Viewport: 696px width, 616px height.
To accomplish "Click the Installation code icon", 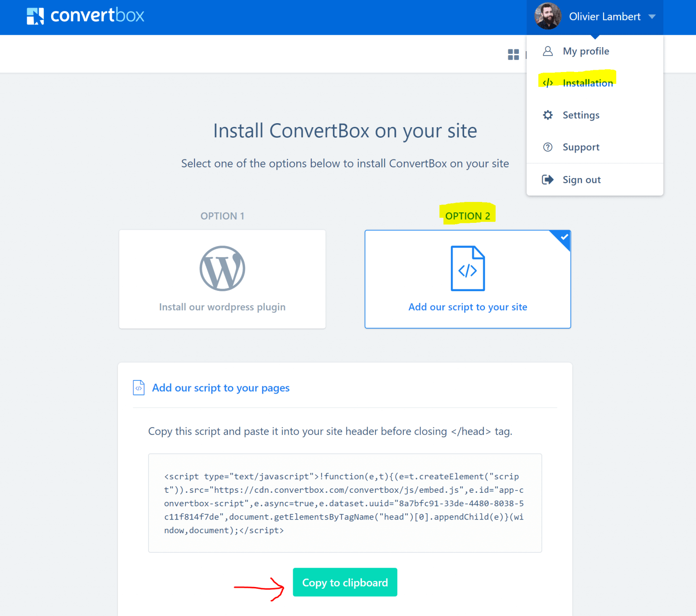I will pos(548,83).
